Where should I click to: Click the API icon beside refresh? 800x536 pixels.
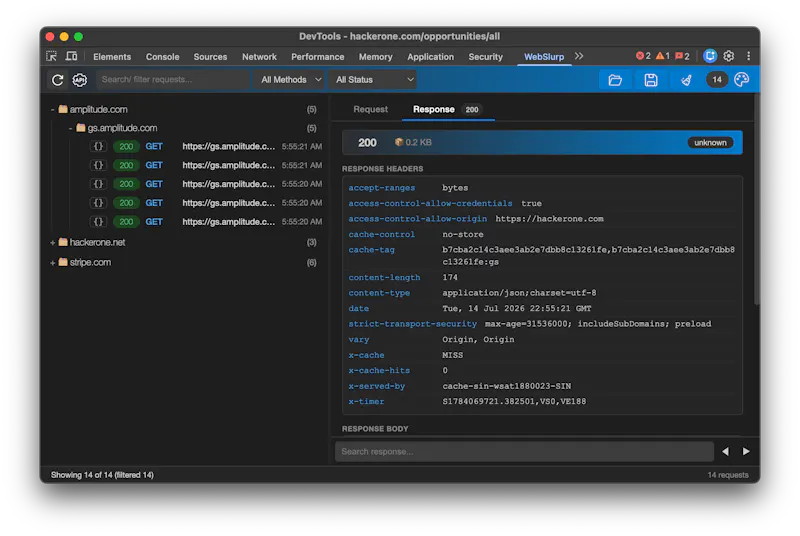80,80
